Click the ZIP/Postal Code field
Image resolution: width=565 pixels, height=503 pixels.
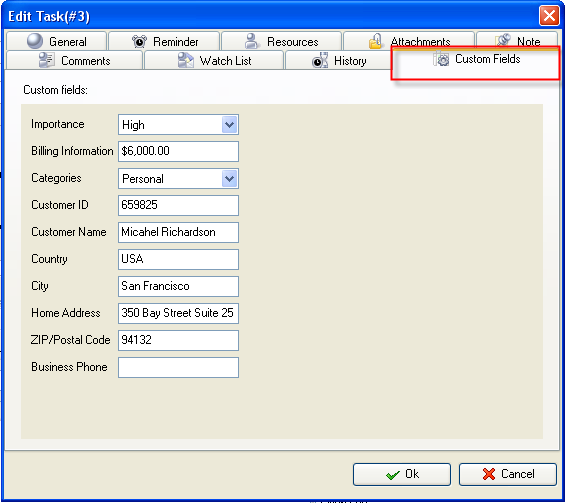pyautogui.click(x=178, y=340)
